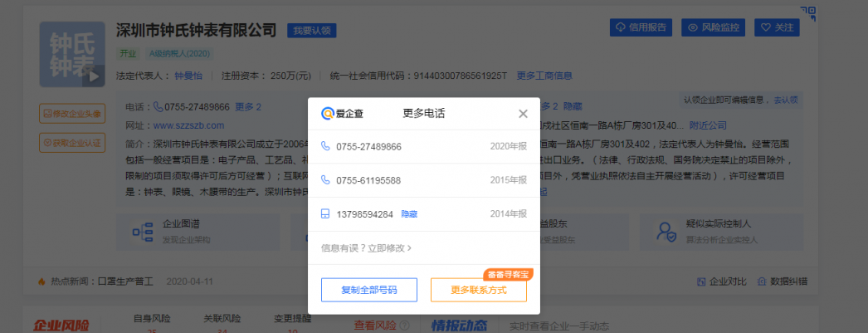Click 修改企业头像 button
The height and width of the screenshot is (333, 868).
pos(72,114)
